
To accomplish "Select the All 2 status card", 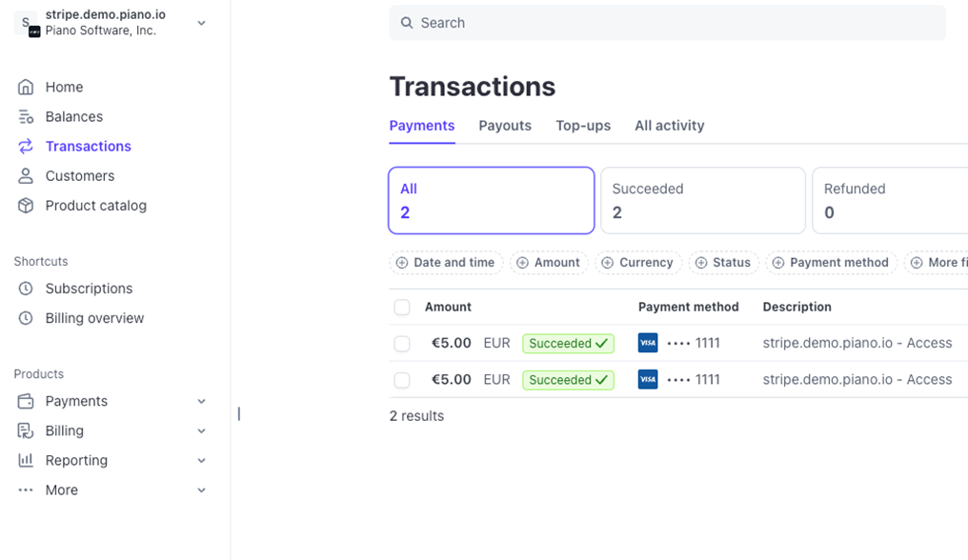I will tap(492, 201).
